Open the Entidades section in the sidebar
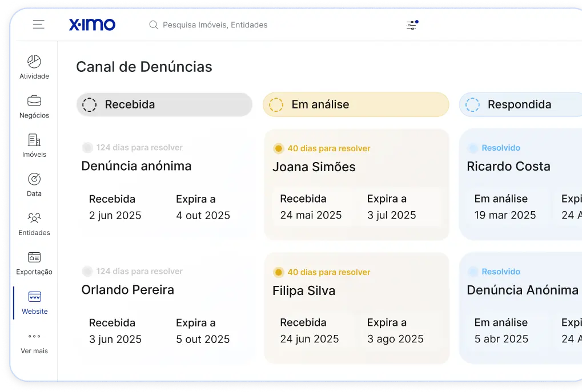 [34, 223]
